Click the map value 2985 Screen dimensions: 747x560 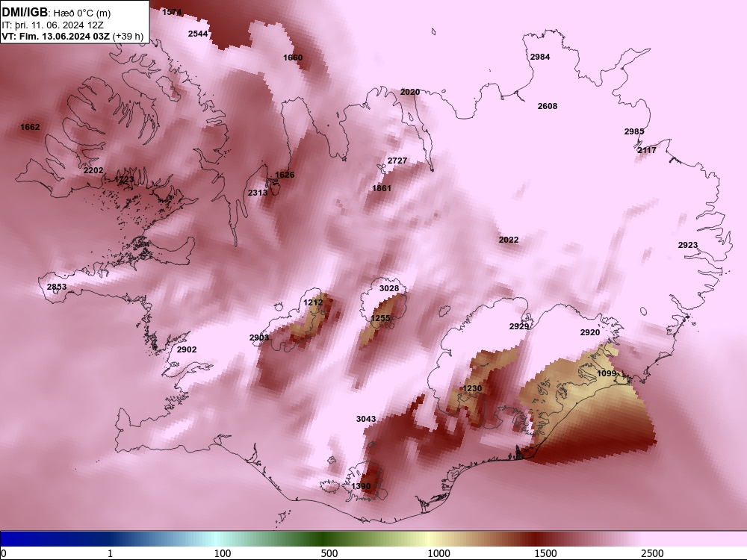[634, 131]
